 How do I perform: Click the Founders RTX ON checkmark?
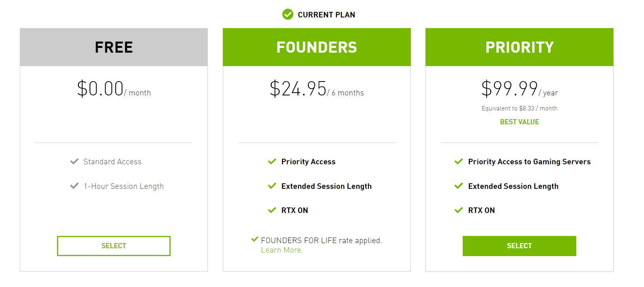(x=272, y=210)
